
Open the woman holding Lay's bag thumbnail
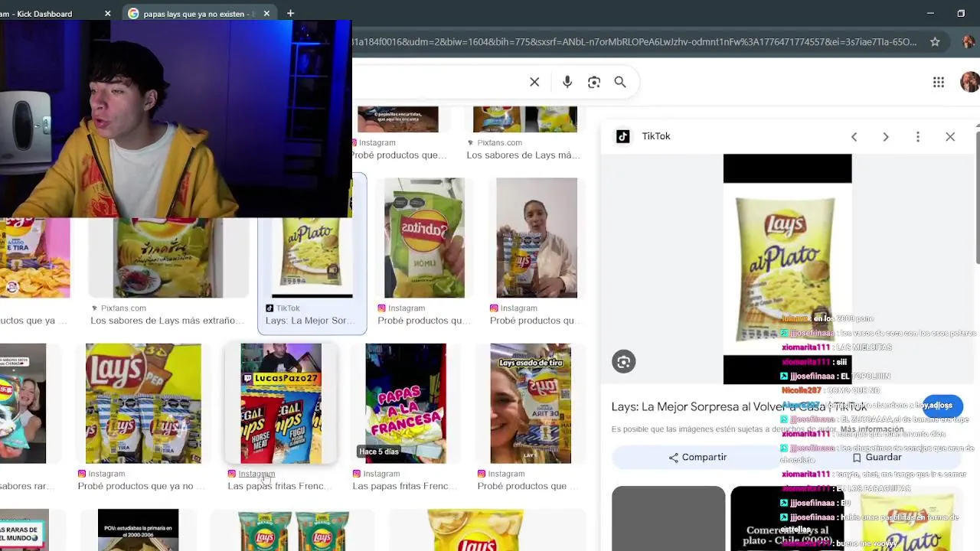pos(537,238)
